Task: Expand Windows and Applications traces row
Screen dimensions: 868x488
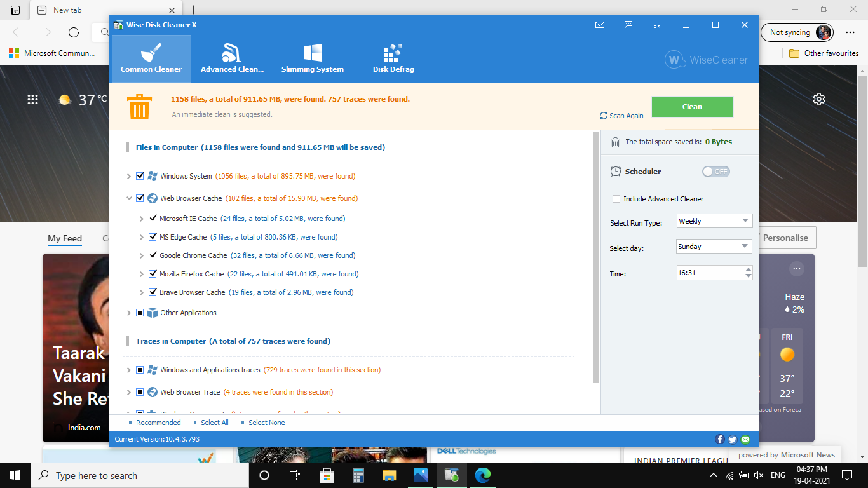Action: point(129,370)
